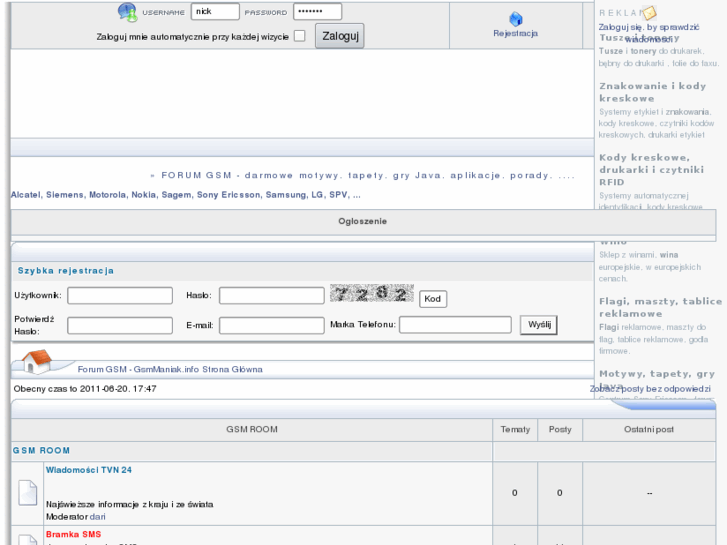Click the Kod button next to captcha

click(433, 299)
